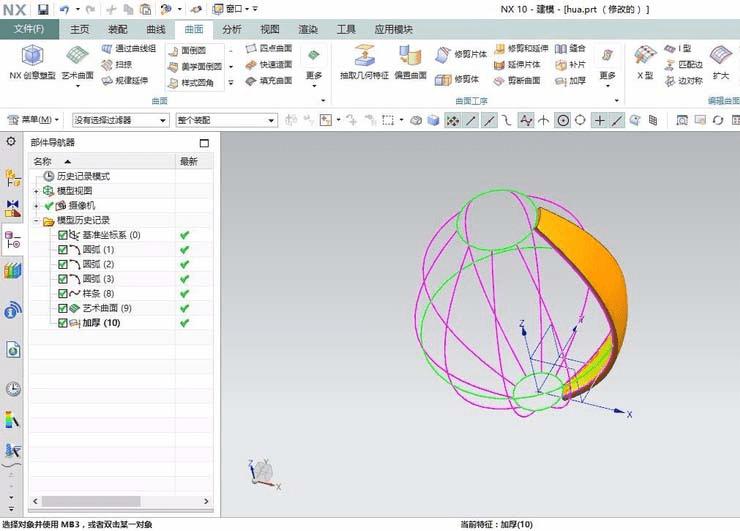
Task: Uncheck the 基准坐标系 (0) feature checkbox
Action: [62, 235]
